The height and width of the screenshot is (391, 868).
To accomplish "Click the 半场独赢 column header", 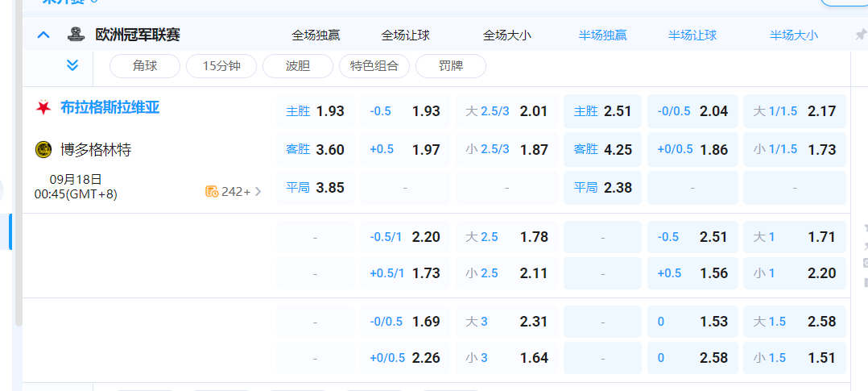I will [603, 35].
